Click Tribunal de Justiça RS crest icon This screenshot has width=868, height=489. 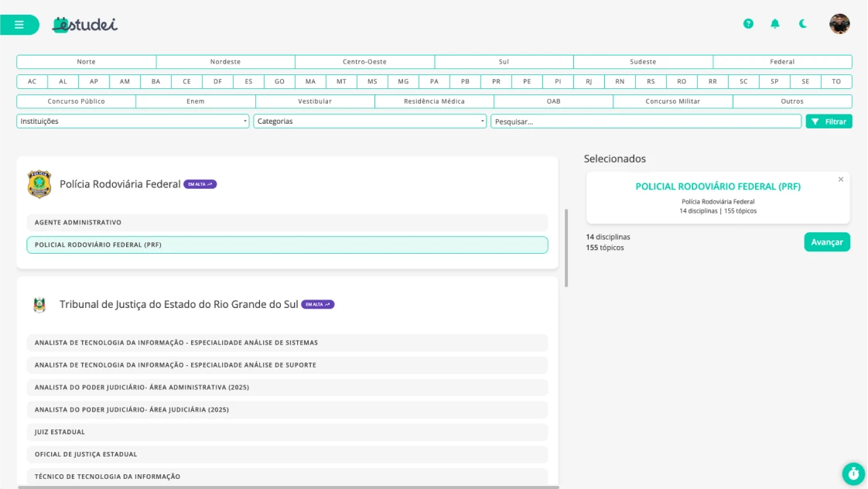[x=39, y=305]
